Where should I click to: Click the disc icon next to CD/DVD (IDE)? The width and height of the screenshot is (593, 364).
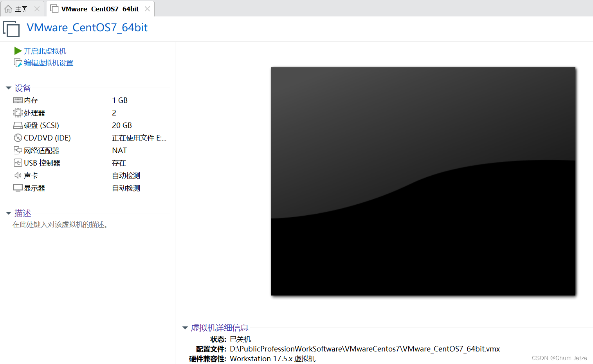(x=18, y=138)
